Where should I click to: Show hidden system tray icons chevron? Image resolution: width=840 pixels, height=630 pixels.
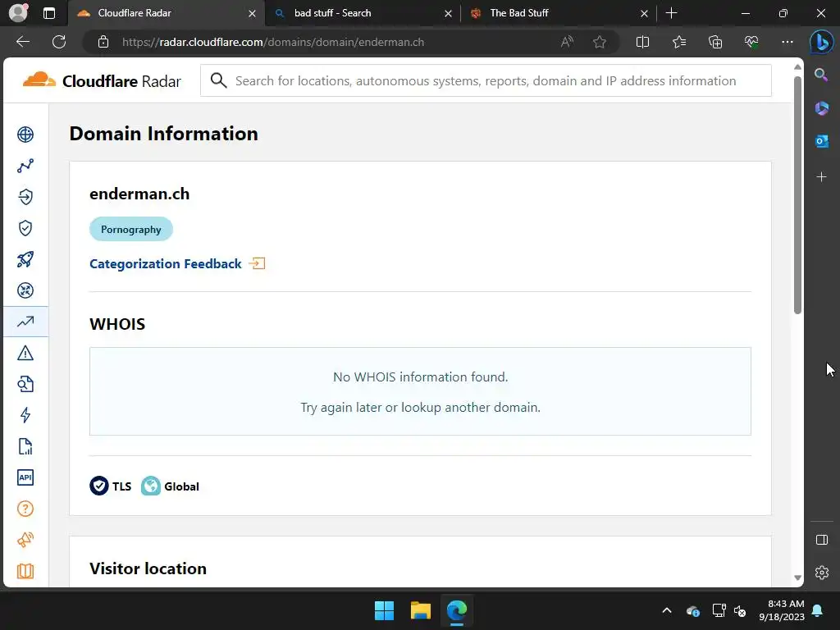click(667, 610)
